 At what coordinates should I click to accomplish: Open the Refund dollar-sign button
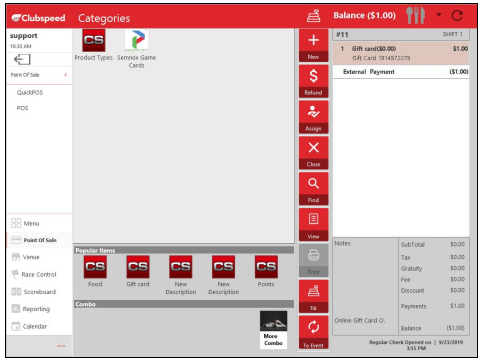pos(313,81)
